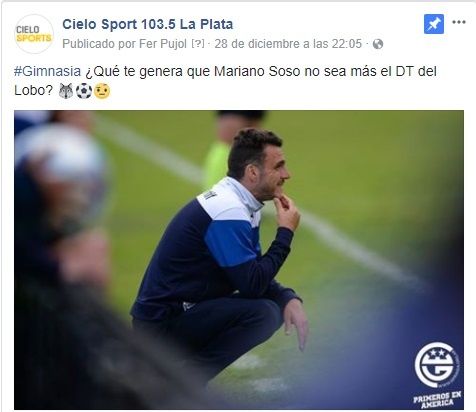
Task: Open the 28 de diciembre timestamp link
Action: [288, 44]
